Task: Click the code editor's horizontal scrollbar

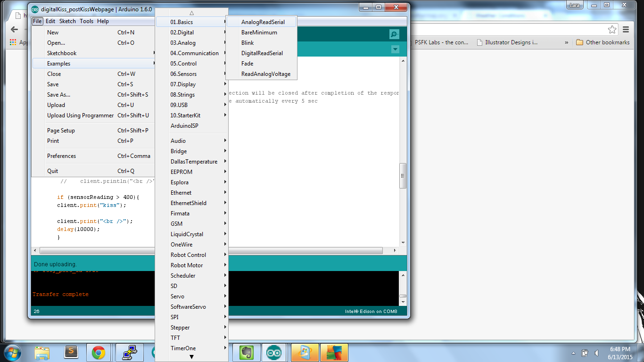Action: coord(211,251)
